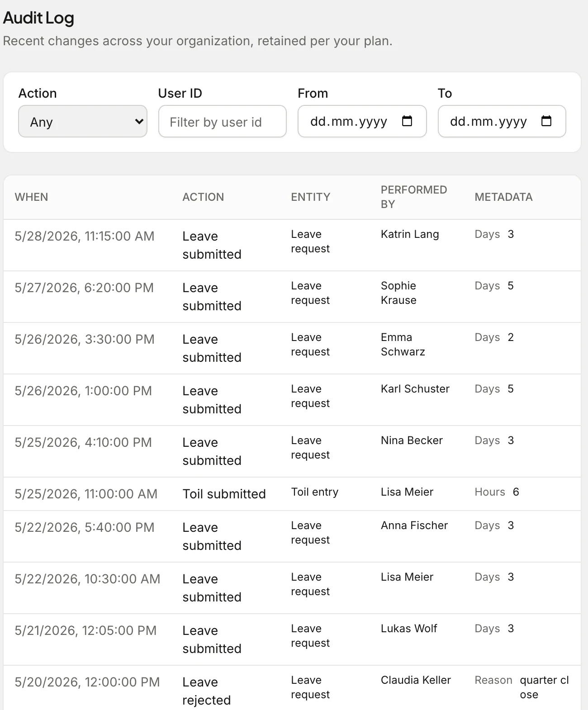Select performer Sophie Krause
This screenshot has width=588, height=710.
point(398,293)
